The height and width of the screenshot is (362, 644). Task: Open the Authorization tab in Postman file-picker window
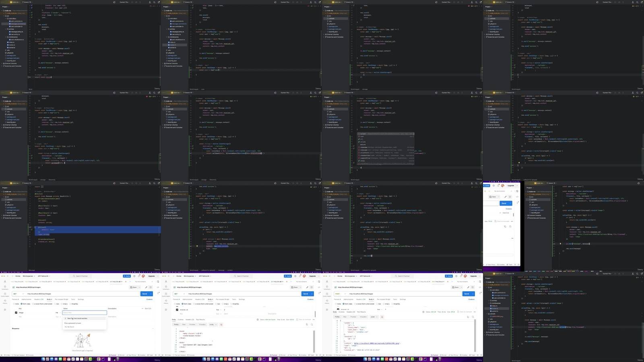click(27, 299)
